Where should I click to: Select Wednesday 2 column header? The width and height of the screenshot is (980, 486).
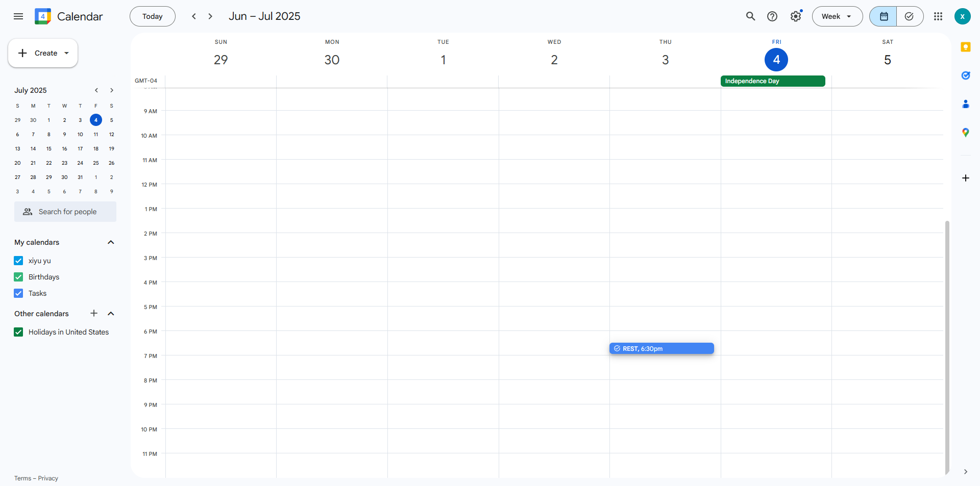[x=554, y=54]
